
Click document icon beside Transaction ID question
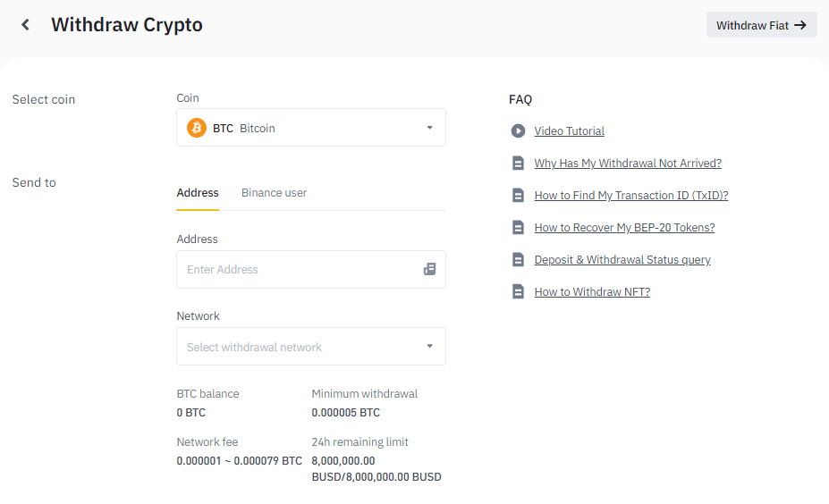pos(518,196)
